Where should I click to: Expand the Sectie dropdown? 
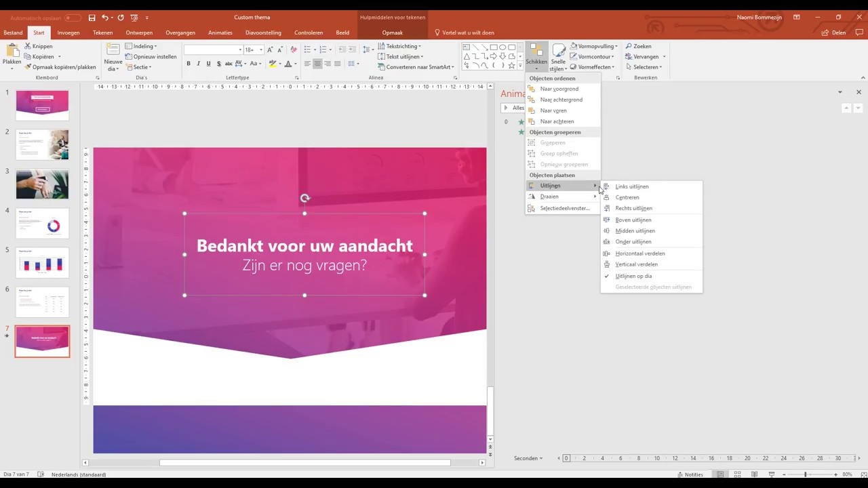pos(138,67)
